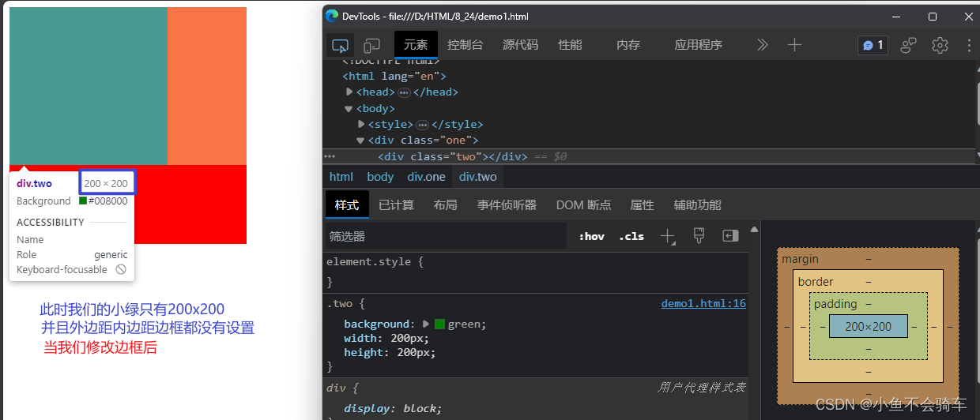This screenshot has width=980, height=420.
Task: Add a new tool tab with plus
Action: (794, 45)
